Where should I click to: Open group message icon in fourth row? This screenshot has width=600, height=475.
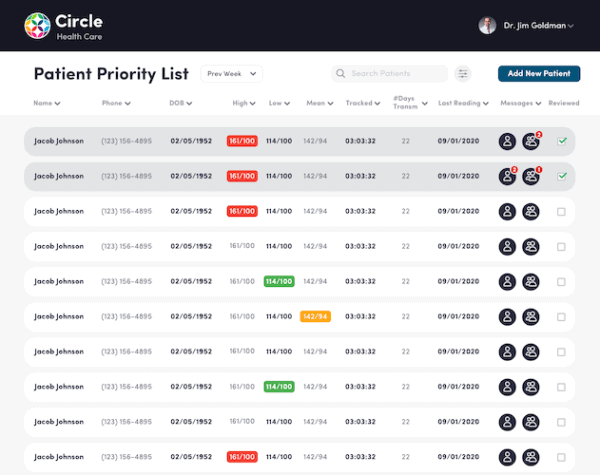[x=531, y=246]
